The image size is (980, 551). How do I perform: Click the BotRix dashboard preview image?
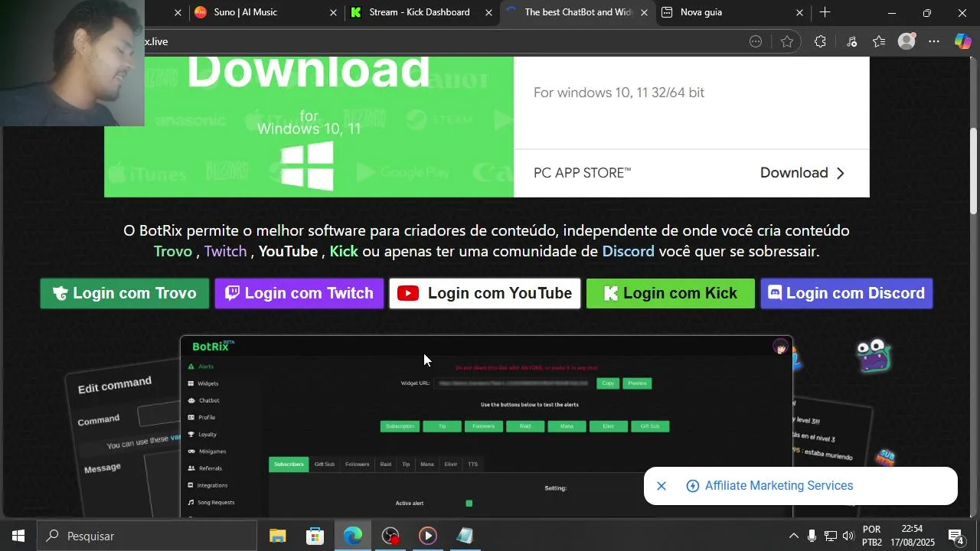coord(486,426)
